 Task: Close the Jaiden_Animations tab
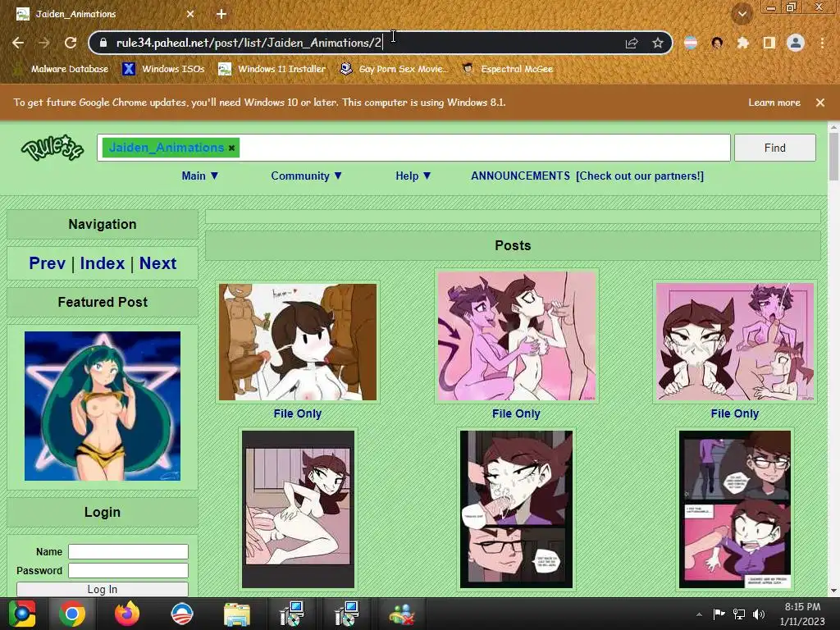point(190,15)
